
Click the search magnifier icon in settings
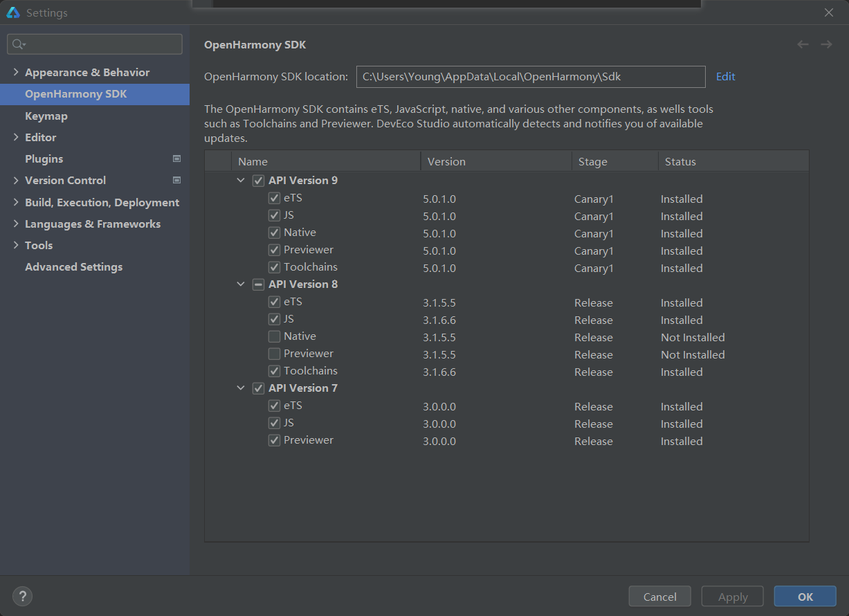19,44
